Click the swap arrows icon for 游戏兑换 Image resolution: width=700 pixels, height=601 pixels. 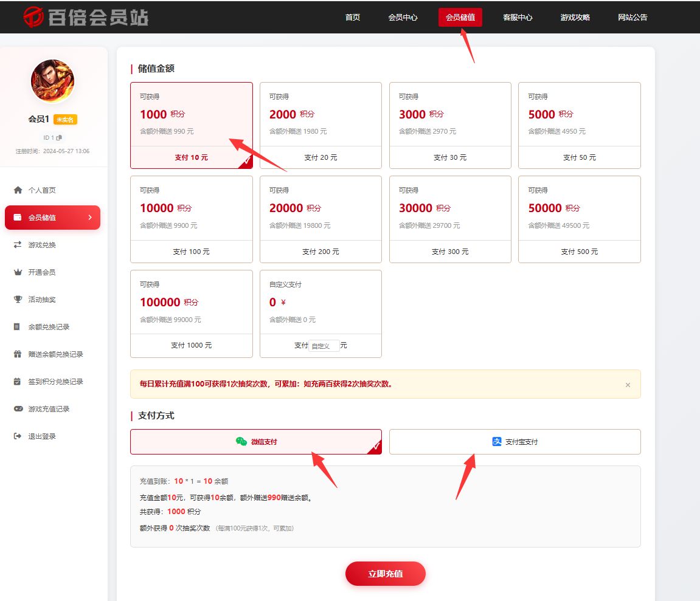(18, 245)
